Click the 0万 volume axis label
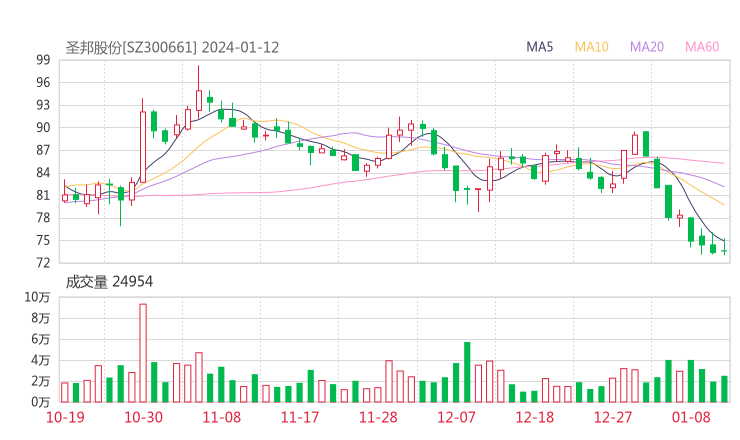The image size is (740, 440). 41,402
